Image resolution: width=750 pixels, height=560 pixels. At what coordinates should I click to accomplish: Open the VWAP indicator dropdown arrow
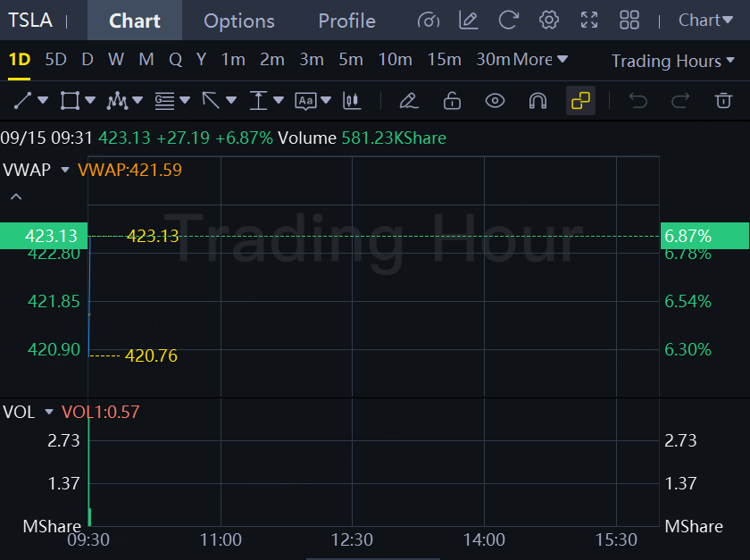tap(65, 170)
